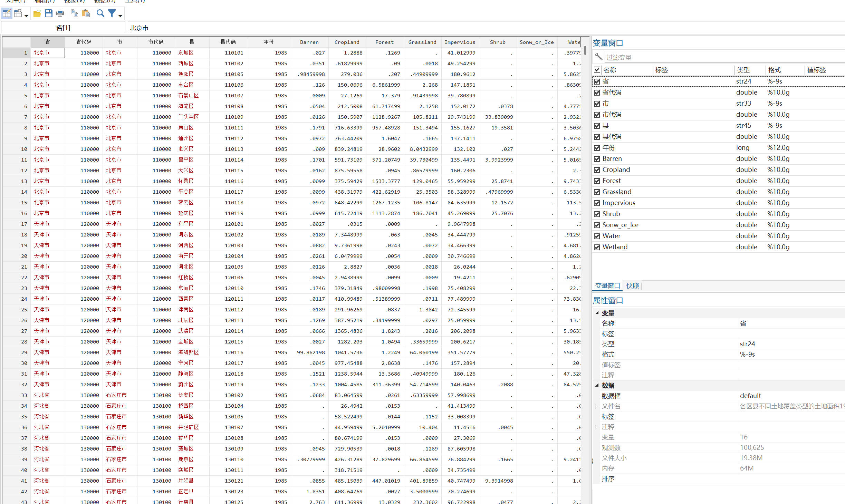Click the print icon

[x=60, y=13]
